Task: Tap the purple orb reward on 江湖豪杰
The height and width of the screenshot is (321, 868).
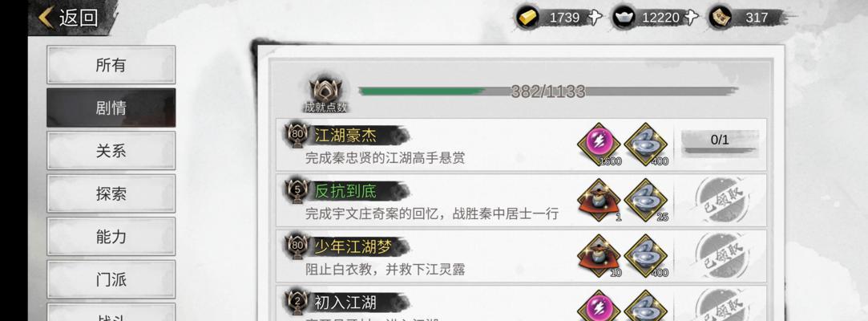Action: tap(599, 144)
